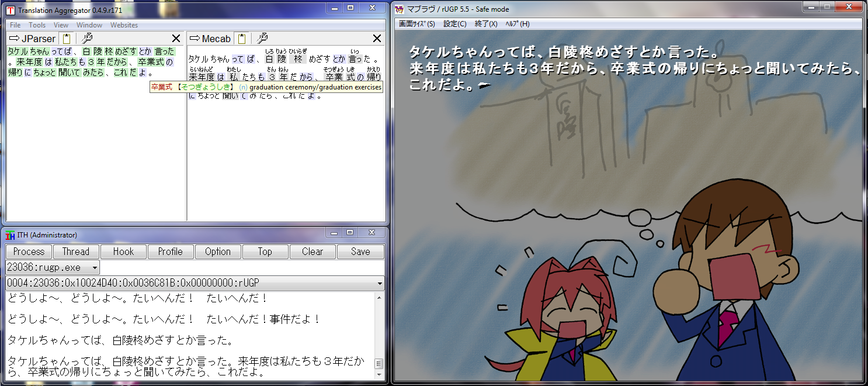Click the game dialogue line starting 来年度は私たちも

coord(635,68)
